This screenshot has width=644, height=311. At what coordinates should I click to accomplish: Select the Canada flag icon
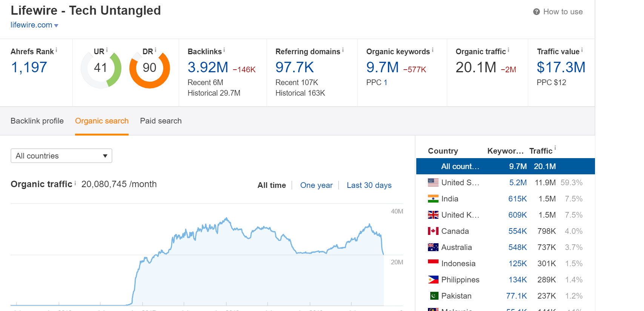point(433,231)
